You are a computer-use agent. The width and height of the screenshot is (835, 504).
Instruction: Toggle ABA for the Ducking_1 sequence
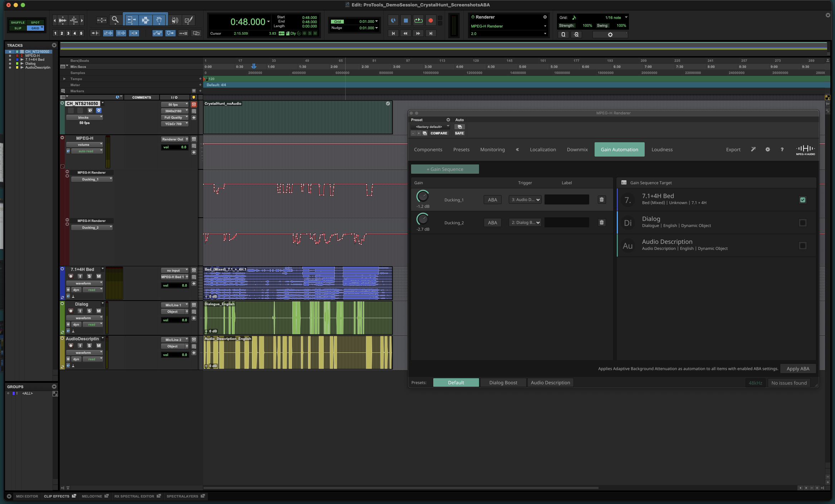[493, 200]
